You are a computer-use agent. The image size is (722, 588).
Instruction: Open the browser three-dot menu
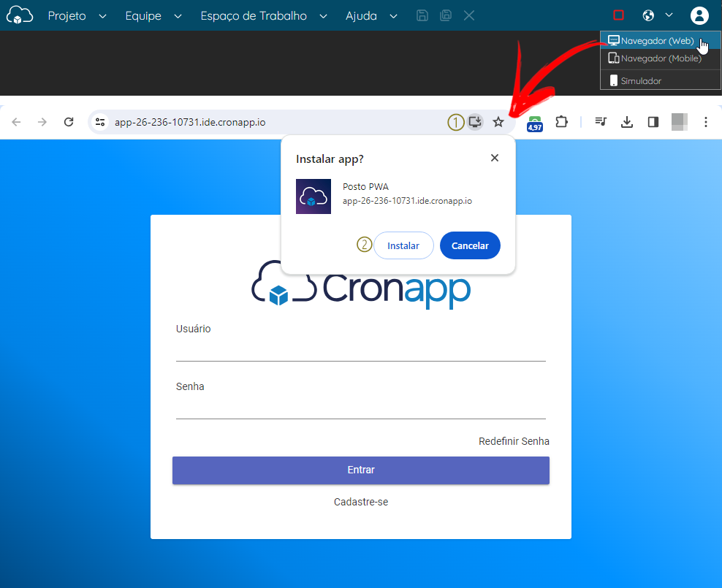tap(705, 122)
